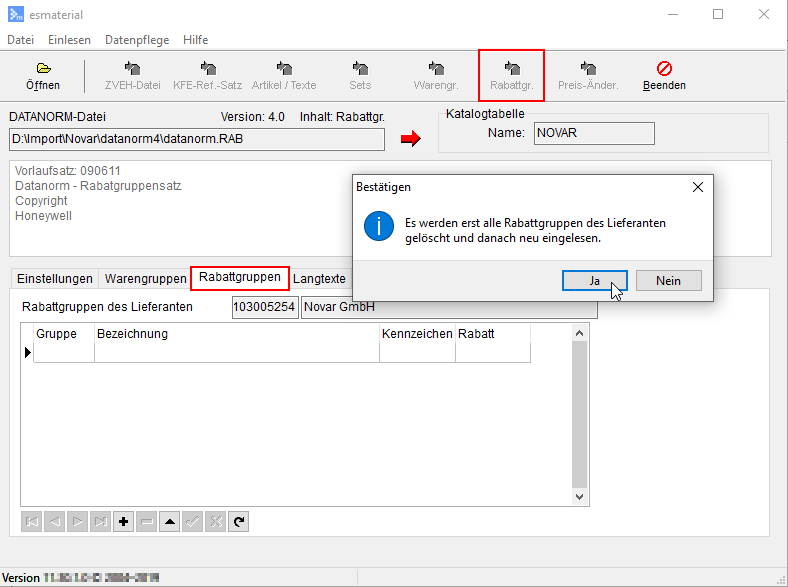Confirm the dialog with Ja
The height and width of the screenshot is (587, 788).
tap(594, 281)
